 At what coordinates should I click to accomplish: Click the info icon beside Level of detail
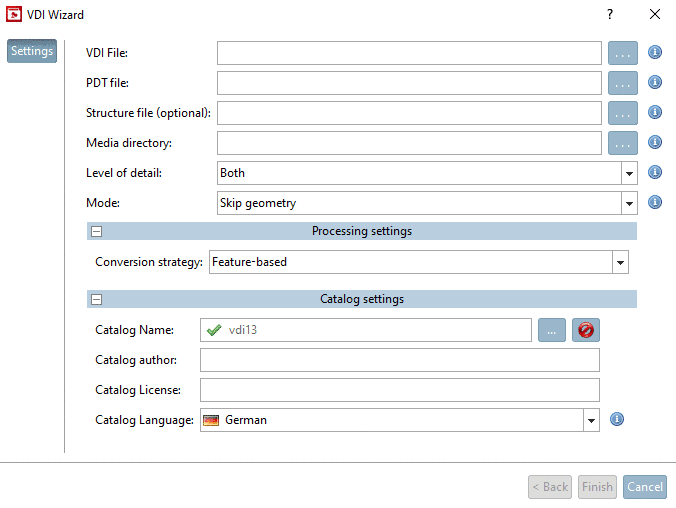point(656,173)
